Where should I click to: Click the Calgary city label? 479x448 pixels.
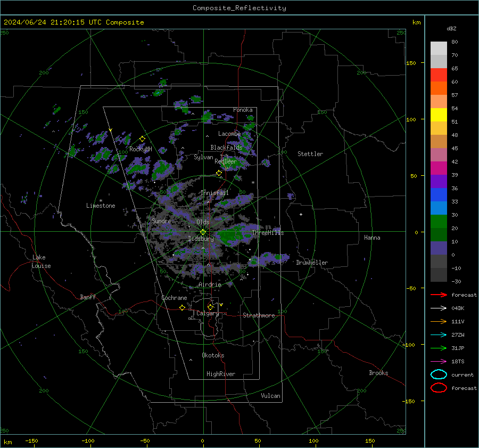pos(208,313)
